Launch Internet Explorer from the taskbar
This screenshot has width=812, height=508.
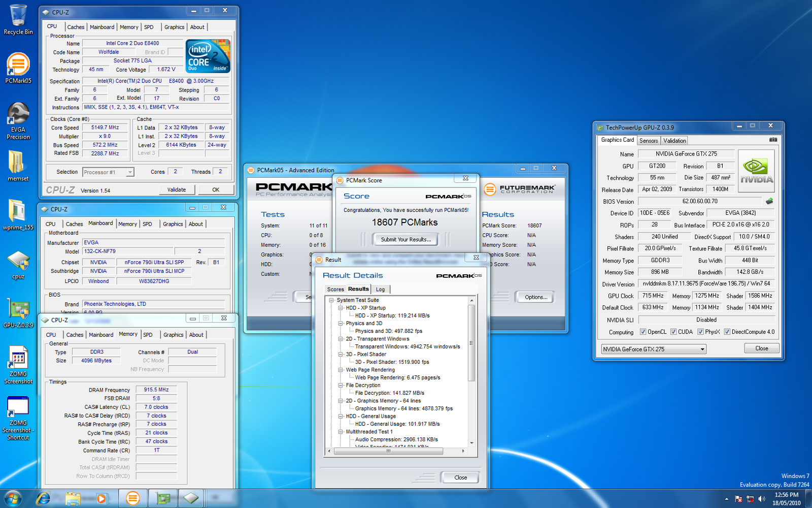(x=43, y=498)
